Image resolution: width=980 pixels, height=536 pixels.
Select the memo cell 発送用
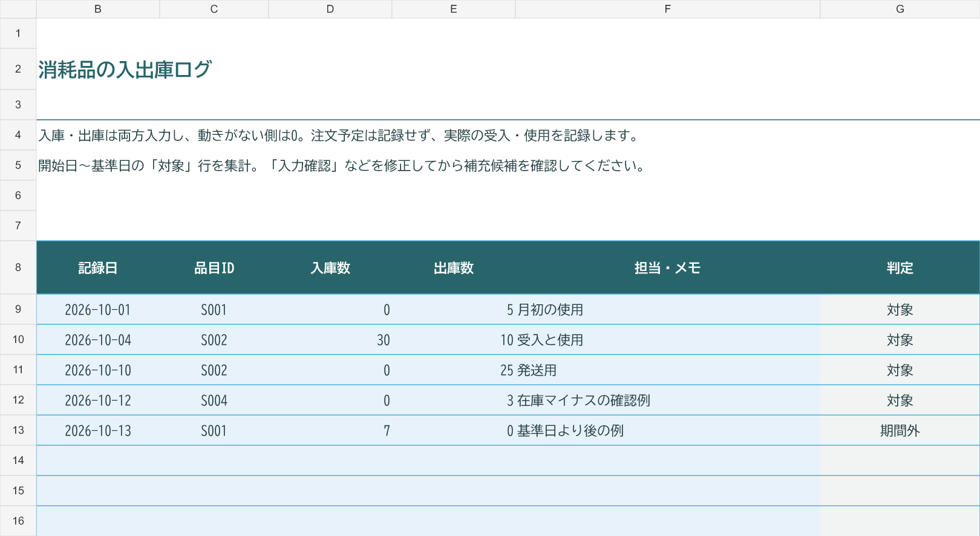pyautogui.click(x=668, y=370)
